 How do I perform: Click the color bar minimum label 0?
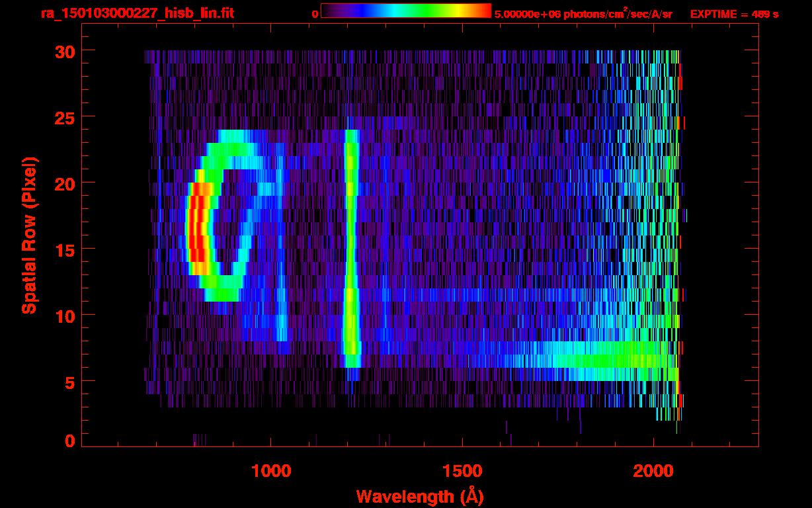click(x=315, y=14)
